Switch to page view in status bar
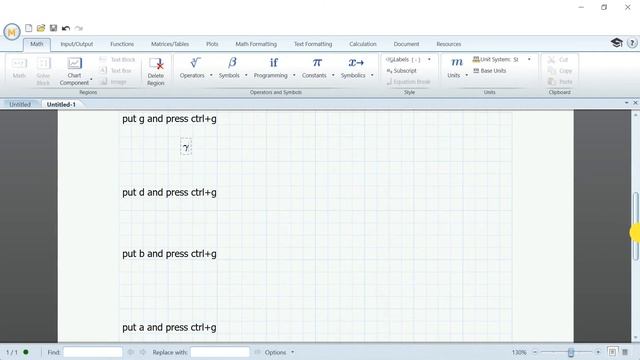Image resolution: width=640 pixels, height=360 pixels. click(612, 352)
